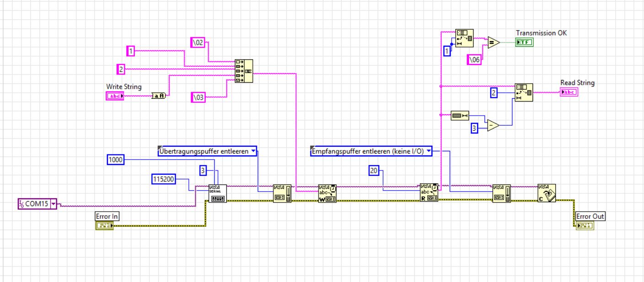Select the VISA Write node
Viewport: 644px width, 282px height.
tap(327, 193)
